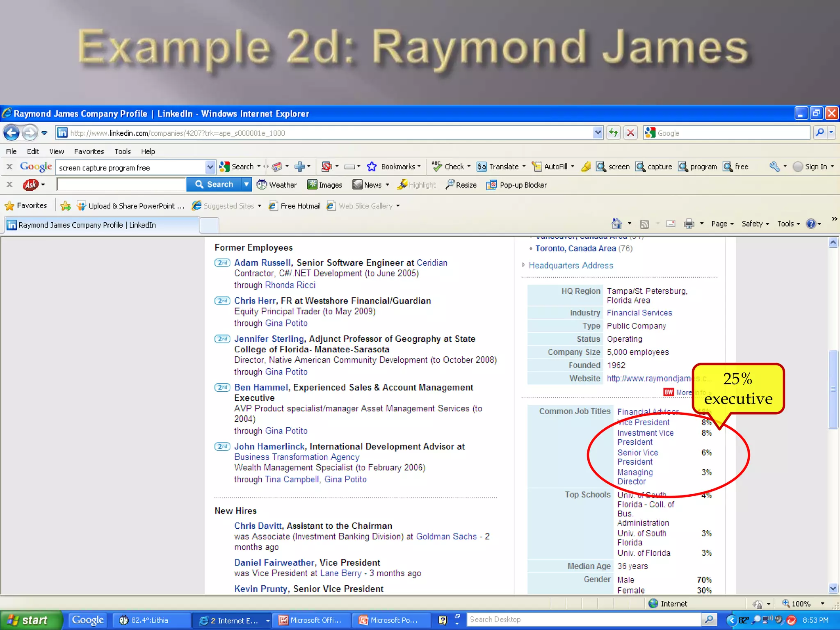Open the View menu

click(x=57, y=151)
